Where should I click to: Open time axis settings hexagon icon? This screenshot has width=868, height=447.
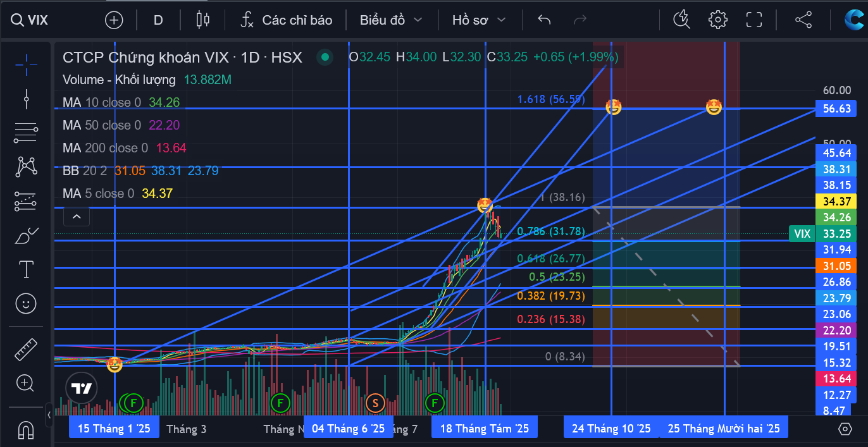pos(845,429)
